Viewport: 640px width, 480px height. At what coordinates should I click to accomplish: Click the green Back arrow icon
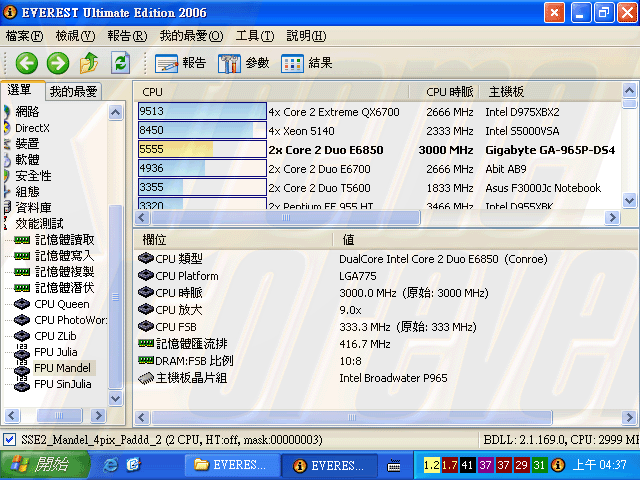click(26, 63)
